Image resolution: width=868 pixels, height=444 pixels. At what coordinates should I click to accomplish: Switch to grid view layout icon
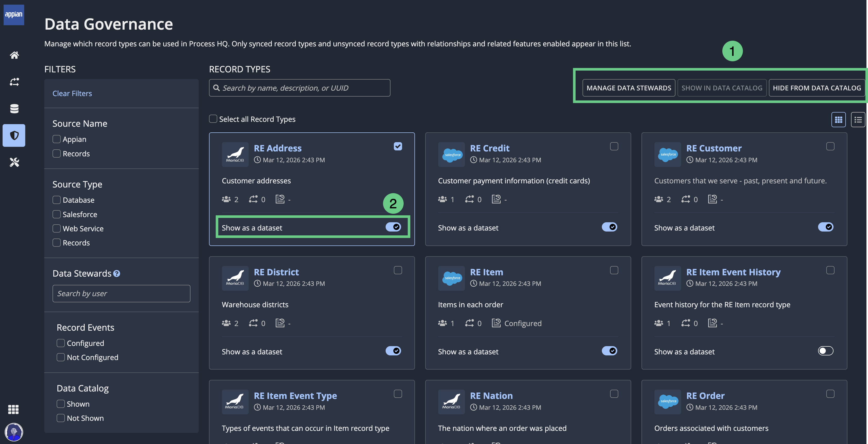tap(838, 119)
